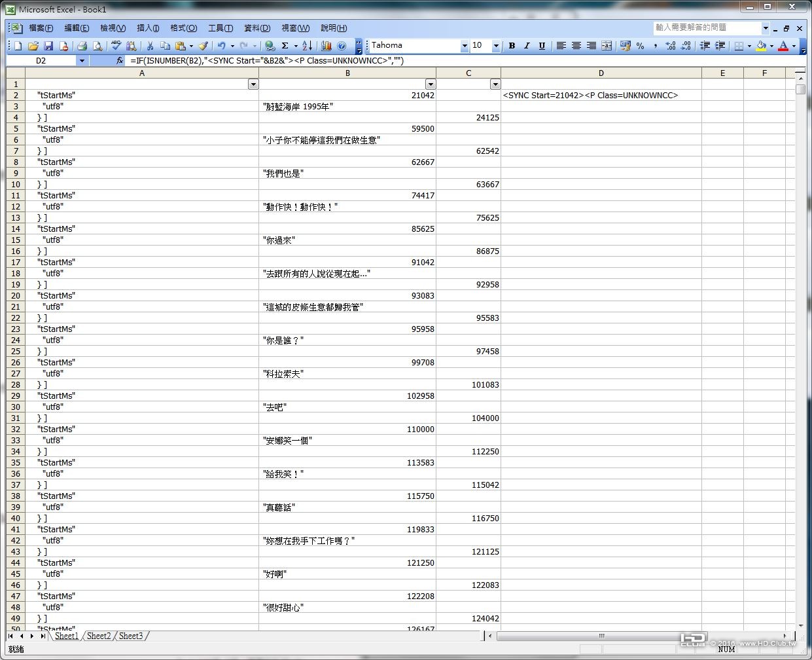
Task: Open column C autofilter dropdown
Action: tap(495, 84)
